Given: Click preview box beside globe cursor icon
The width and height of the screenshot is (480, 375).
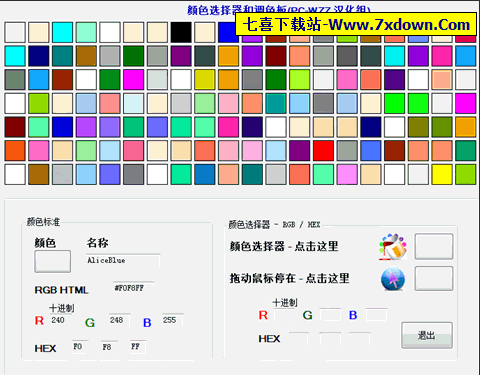Looking at the screenshot, I should [434, 278].
